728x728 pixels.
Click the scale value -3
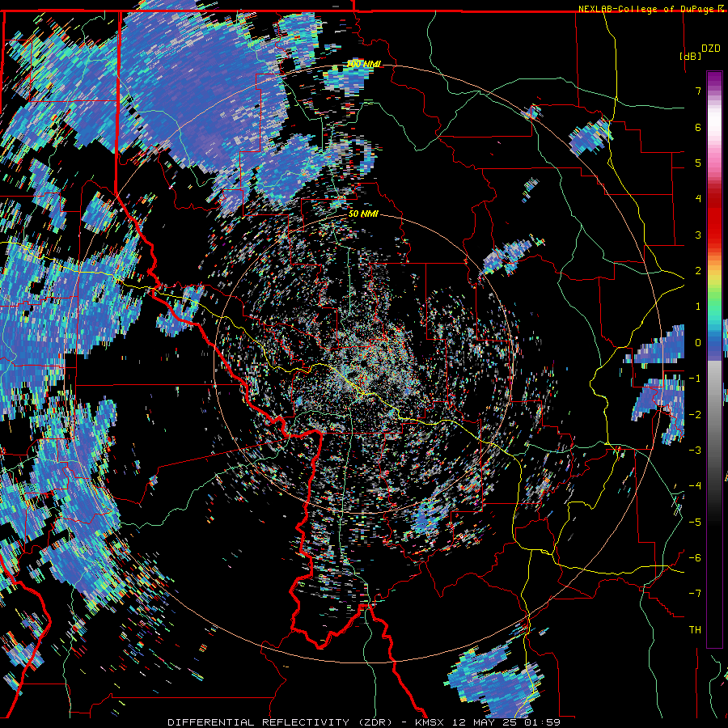pos(695,450)
